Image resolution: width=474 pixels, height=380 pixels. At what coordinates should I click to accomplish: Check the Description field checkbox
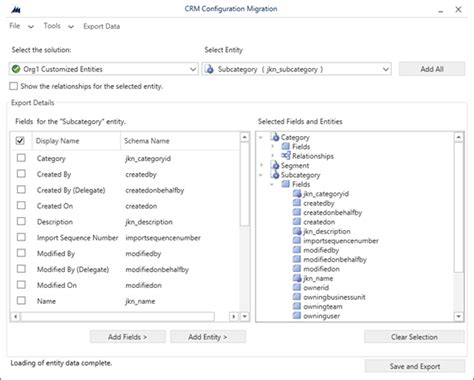21,221
